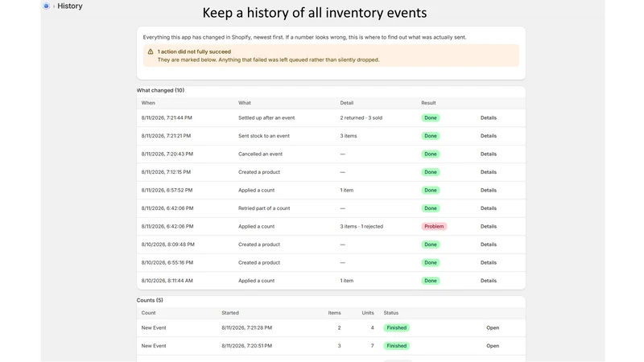Open Details for Sent stock to an event

point(489,136)
